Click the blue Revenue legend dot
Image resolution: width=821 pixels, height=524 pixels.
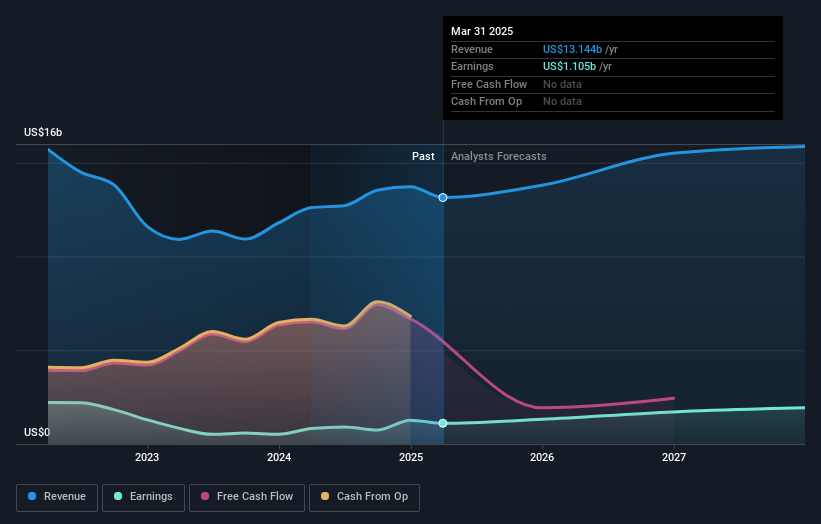pyautogui.click(x=32, y=496)
